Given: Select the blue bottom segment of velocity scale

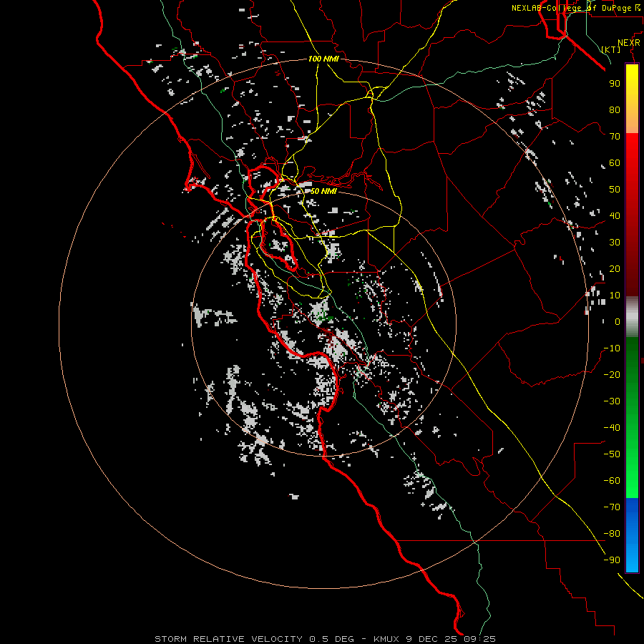Looking at the screenshot, I should click(x=632, y=535).
